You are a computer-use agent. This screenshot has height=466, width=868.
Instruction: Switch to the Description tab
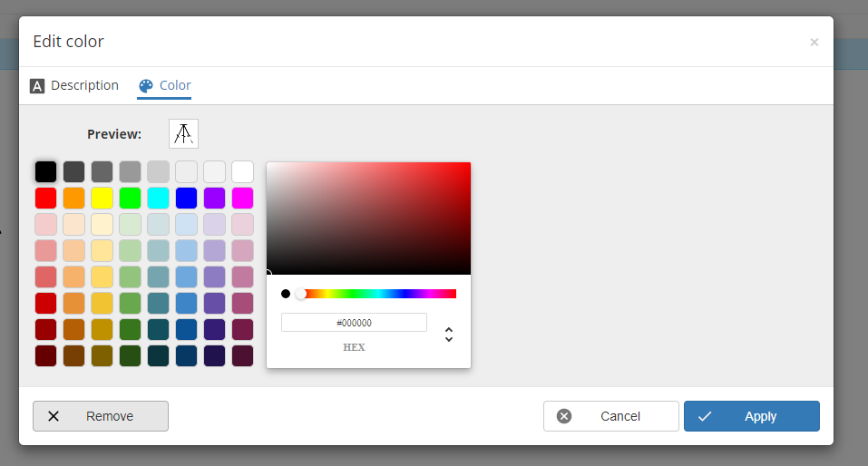click(x=74, y=85)
